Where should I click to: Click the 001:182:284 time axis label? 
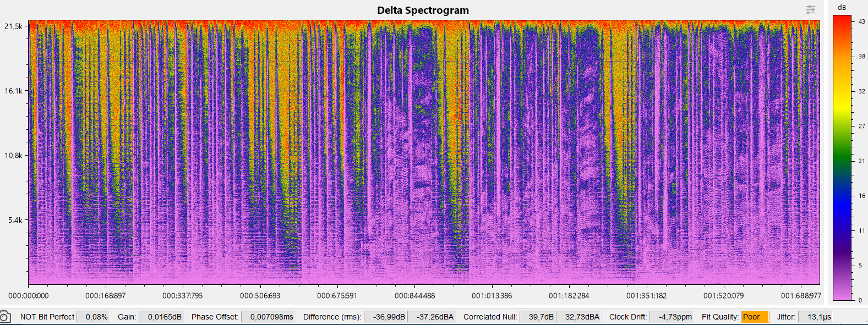[569, 296]
